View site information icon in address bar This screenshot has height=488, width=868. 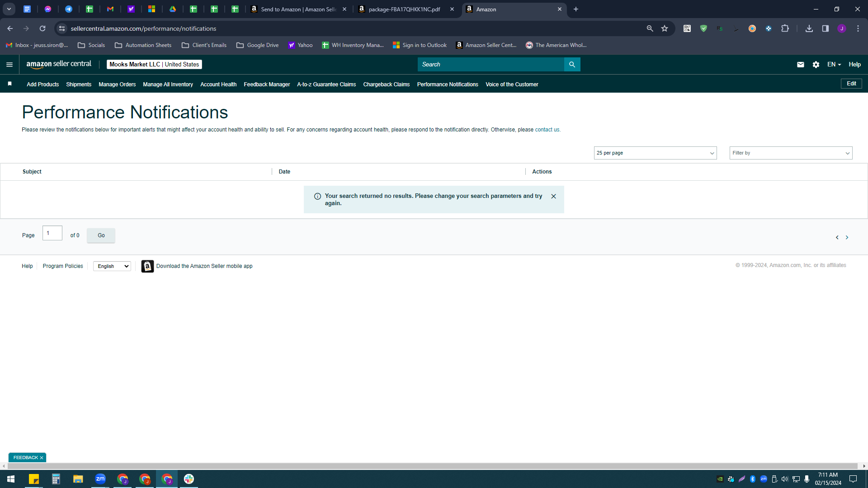62,28
